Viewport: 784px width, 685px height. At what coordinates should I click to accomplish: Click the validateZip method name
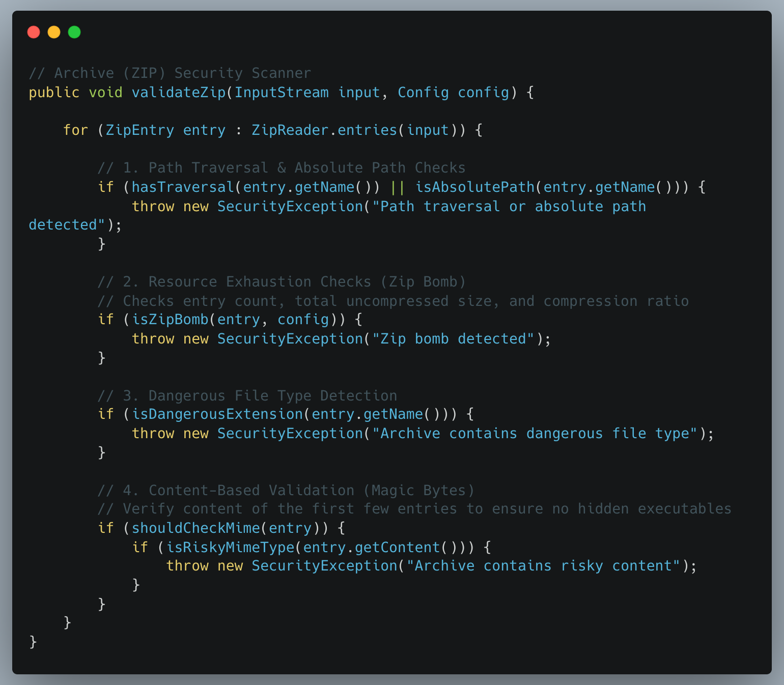[178, 93]
